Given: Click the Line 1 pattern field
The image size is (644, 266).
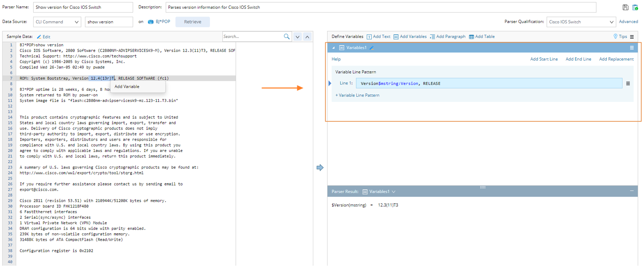Looking at the screenshot, I should pos(489,83).
